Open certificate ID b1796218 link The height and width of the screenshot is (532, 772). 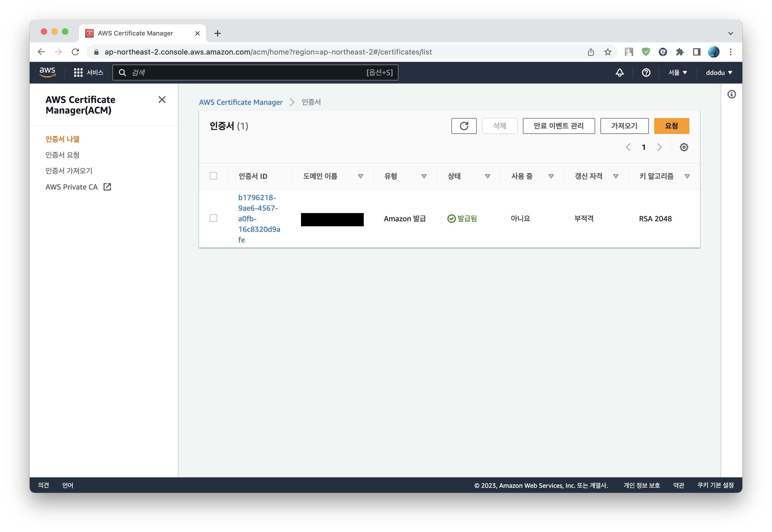[x=259, y=219]
